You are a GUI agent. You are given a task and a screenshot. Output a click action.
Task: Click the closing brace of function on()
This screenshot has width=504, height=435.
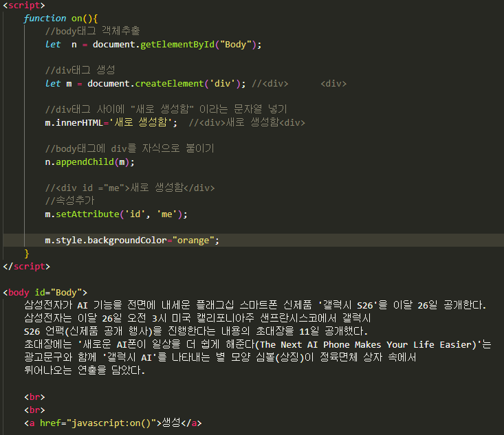[x=27, y=254]
